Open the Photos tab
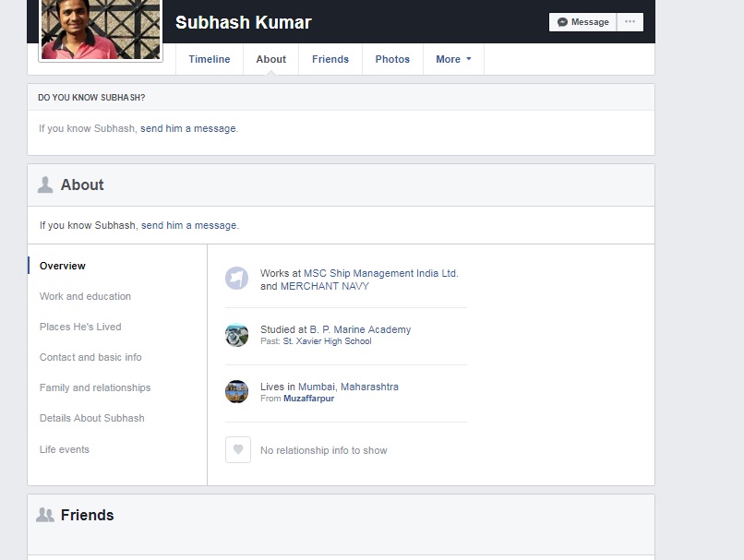The width and height of the screenshot is (744, 560). click(x=392, y=59)
